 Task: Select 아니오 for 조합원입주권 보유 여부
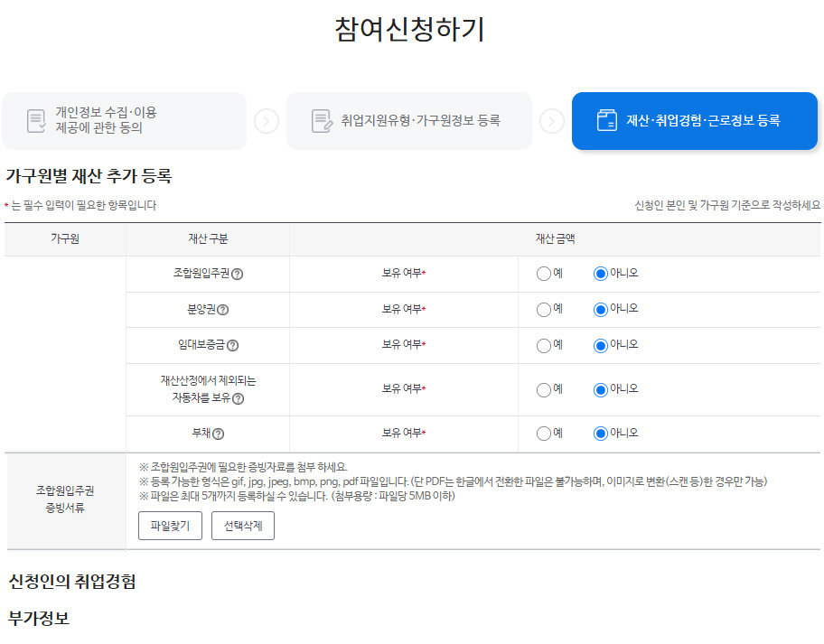(601, 274)
